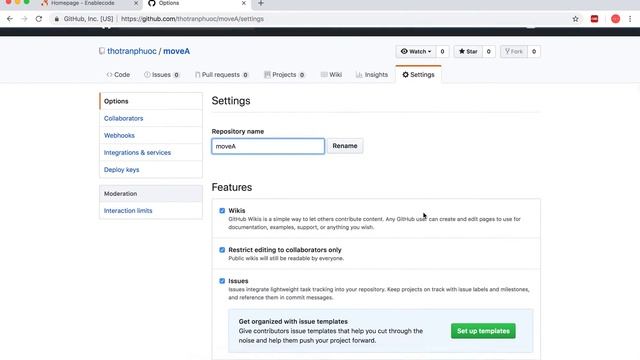Click the Fork button
Image resolution: width=640 pixels, height=360 pixels.
[514, 51]
